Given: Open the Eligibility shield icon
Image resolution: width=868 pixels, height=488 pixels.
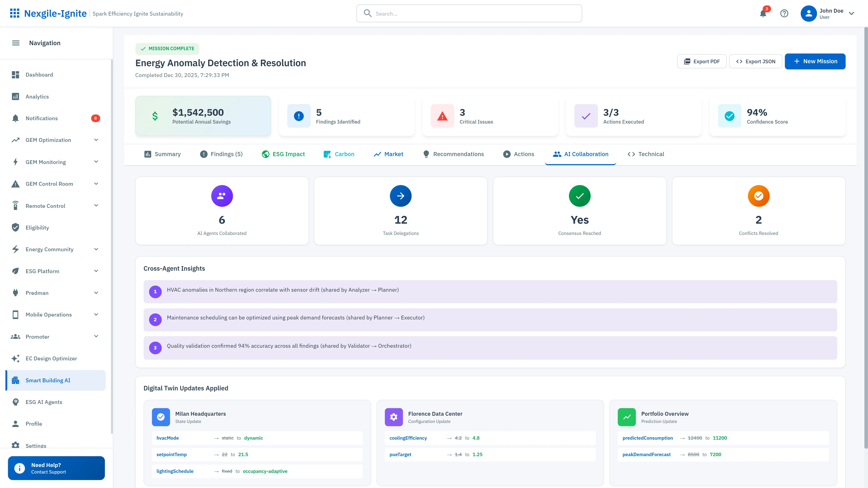Looking at the screenshot, I should [x=16, y=227].
